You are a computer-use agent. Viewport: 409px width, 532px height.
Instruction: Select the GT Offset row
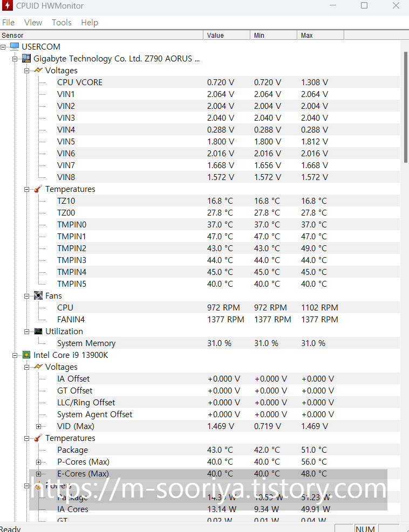point(228,391)
